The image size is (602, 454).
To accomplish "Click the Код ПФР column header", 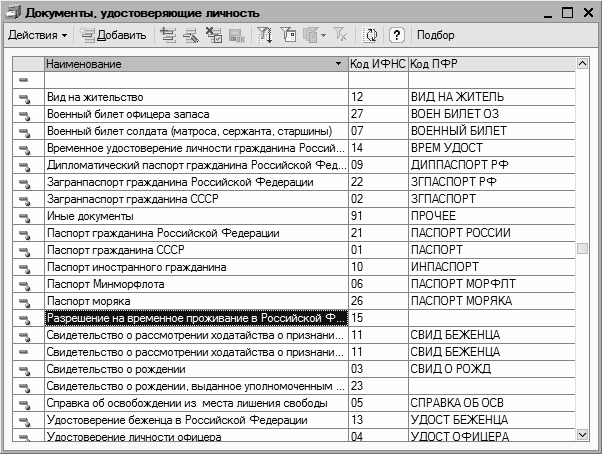I will pyautogui.click(x=490, y=64).
